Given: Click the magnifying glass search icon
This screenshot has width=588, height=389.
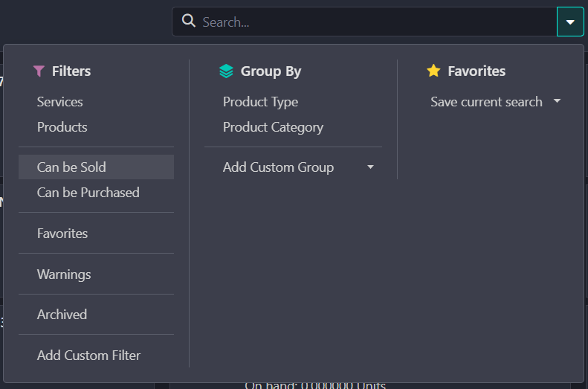Looking at the screenshot, I should point(189,22).
